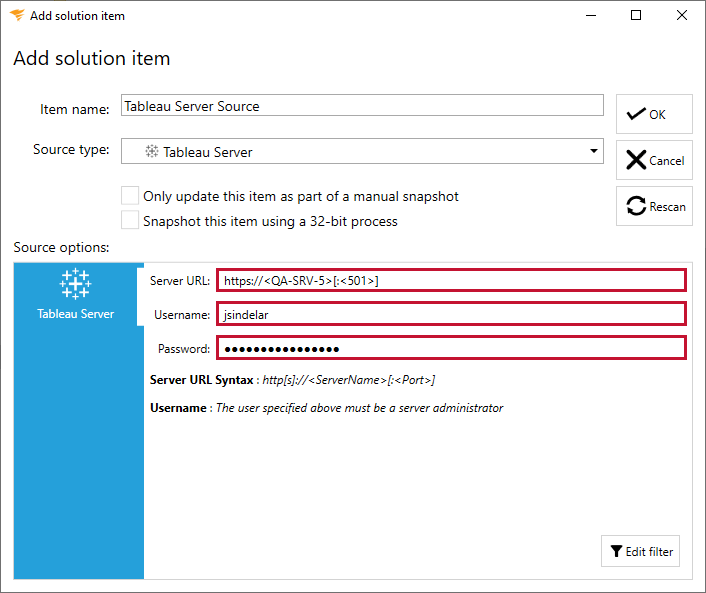706x593 pixels.
Task: Click the OK button with checkmark
Action: (654, 114)
